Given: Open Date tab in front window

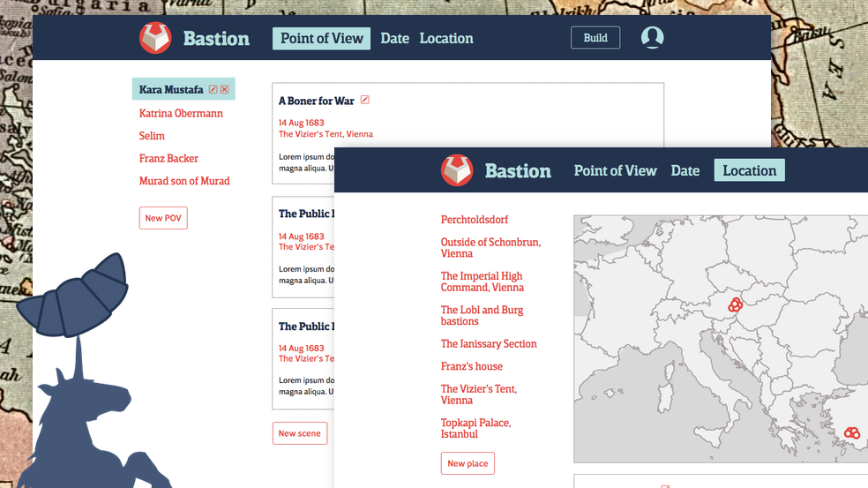Looking at the screenshot, I should tap(685, 170).
